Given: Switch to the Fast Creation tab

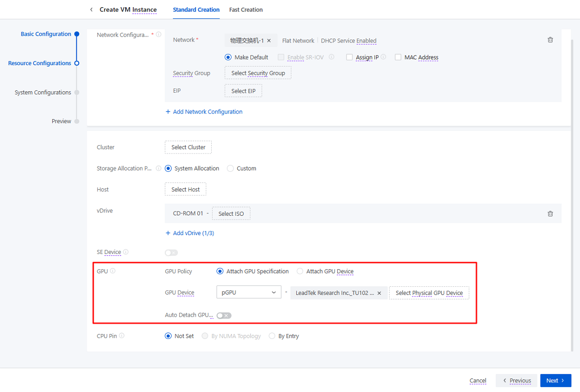Looking at the screenshot, I should (246, 10).
